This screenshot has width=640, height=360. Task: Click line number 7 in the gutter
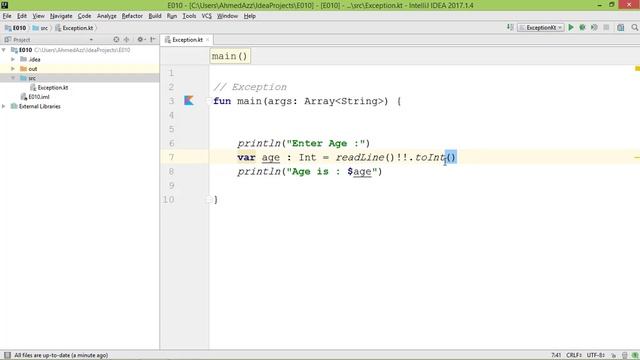point(171,157)
